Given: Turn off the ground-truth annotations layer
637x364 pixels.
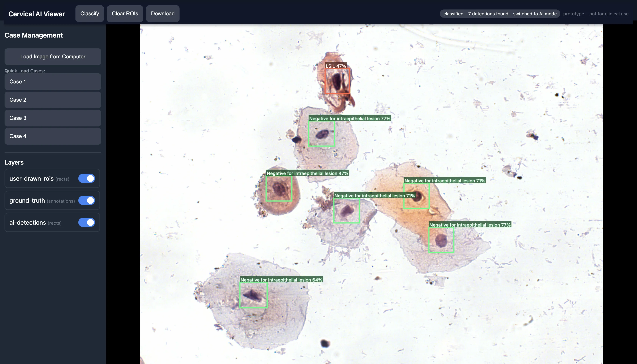Looking at the screenshot, I should [x=86, y=200].
